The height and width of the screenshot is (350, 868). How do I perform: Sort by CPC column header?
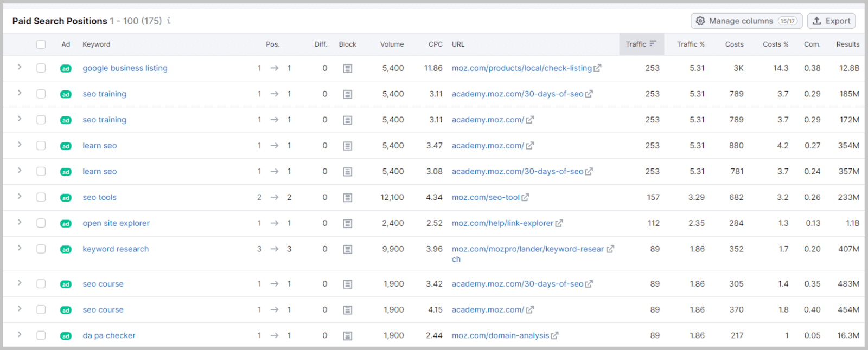pyautogui.click(x=436, y=44)
